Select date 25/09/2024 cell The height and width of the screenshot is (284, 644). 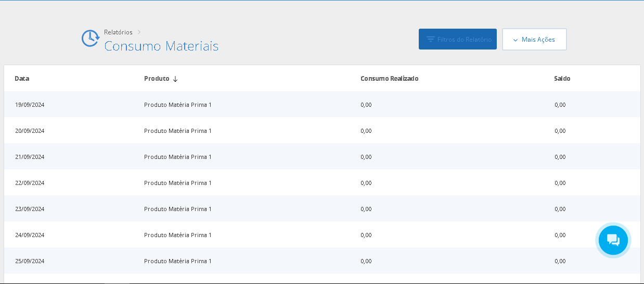coord(30,261)
